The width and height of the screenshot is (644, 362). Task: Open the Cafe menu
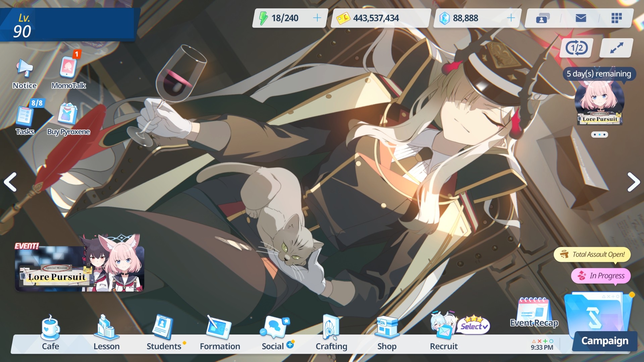[x=50, y=333]
